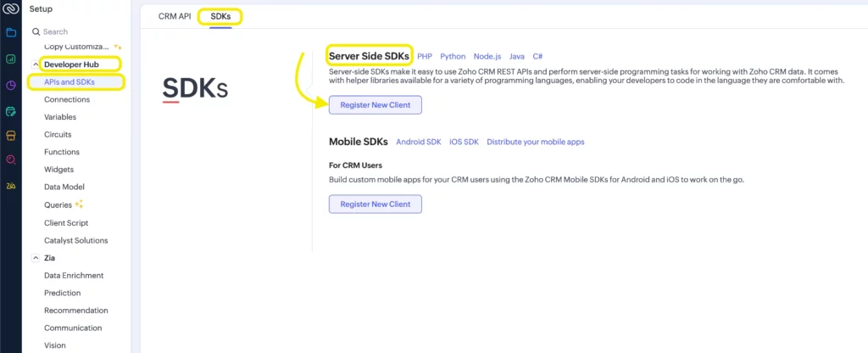
Task: Open Client Script in the sidebar
Action: 66,223
